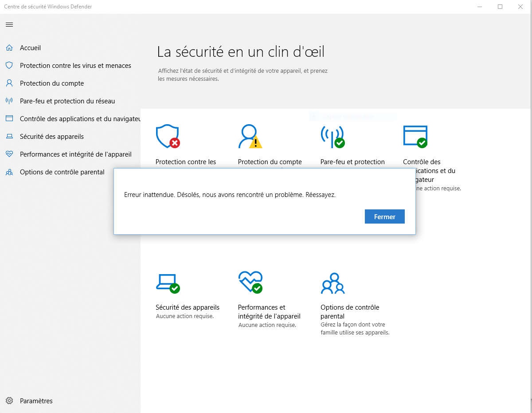This screenshot has height=413, width=532.
Task: Open the hamburger navigation menu
Action: click(x=9, y=25)
